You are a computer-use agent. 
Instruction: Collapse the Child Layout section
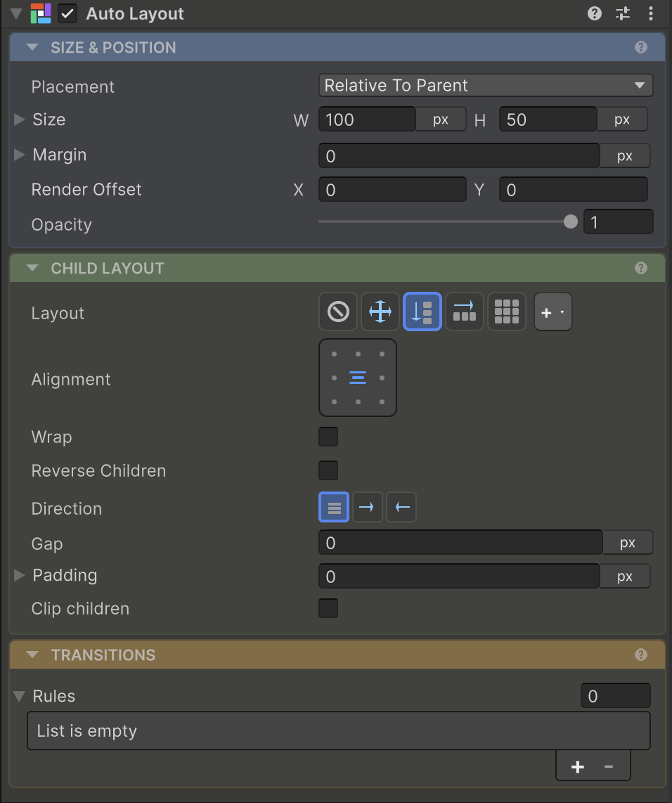click(x=32, y=268)
